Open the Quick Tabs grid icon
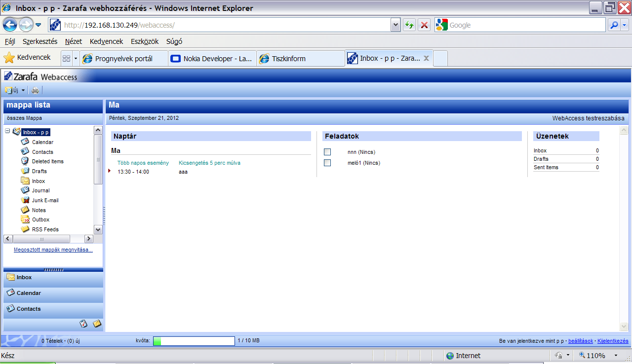 [66, 59]
